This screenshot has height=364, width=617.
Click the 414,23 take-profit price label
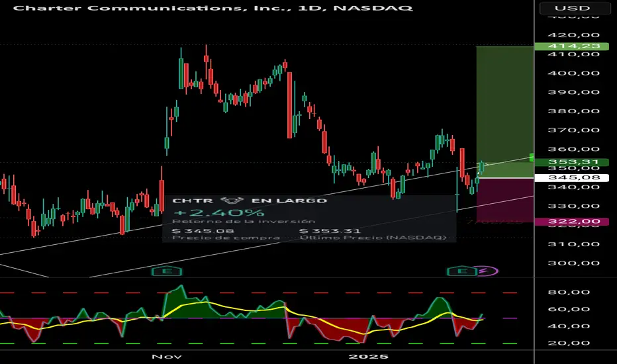(x=571, y=46)
